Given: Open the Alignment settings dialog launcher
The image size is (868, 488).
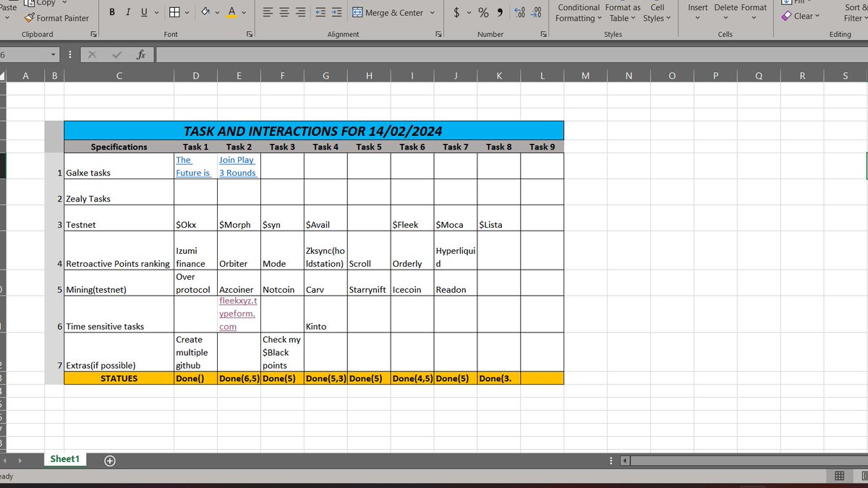Looking at the screenshot, I should coord(438,34).
